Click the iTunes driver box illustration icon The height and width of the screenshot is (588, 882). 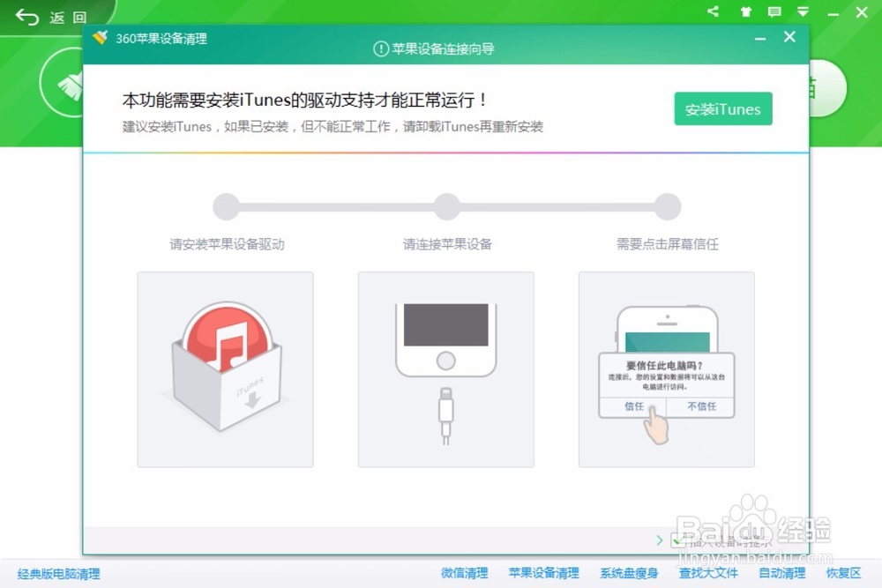224,368
